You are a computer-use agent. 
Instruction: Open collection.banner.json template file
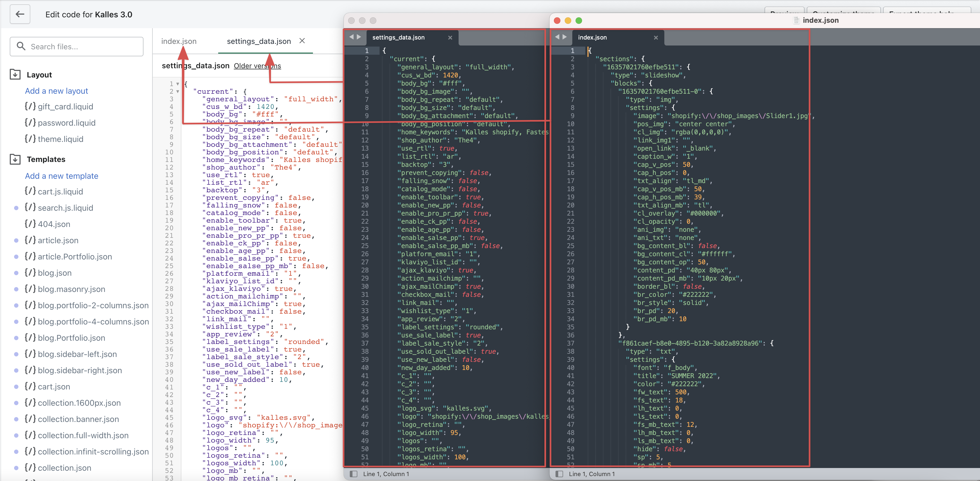coord(78,419)
